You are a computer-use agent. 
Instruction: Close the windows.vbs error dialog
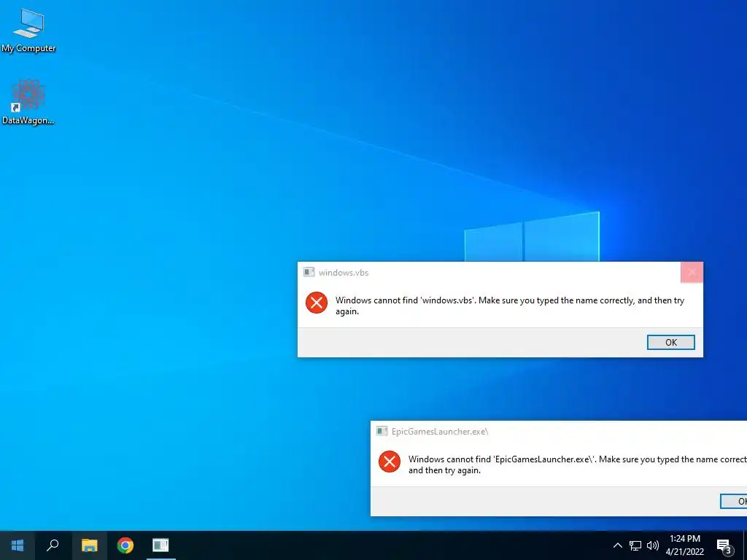pos(692,273)
